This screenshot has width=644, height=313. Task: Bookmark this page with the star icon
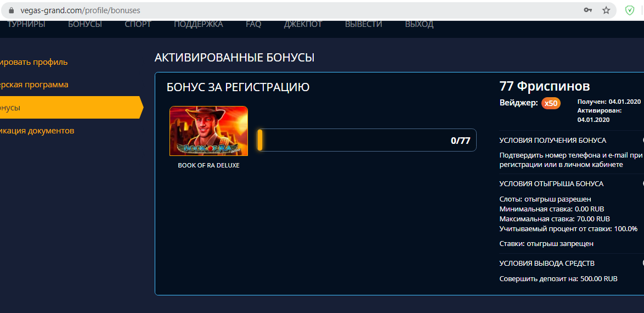[606, 10]
